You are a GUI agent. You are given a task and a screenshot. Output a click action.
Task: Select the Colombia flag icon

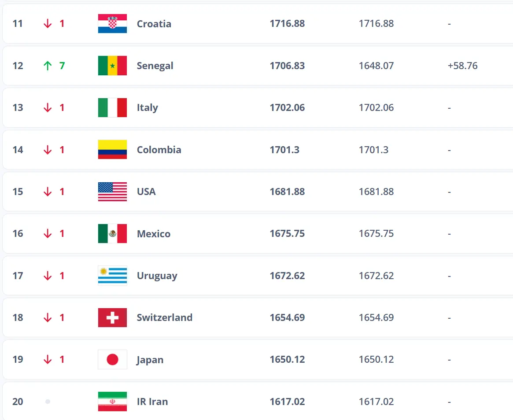(x=112, y=150)
